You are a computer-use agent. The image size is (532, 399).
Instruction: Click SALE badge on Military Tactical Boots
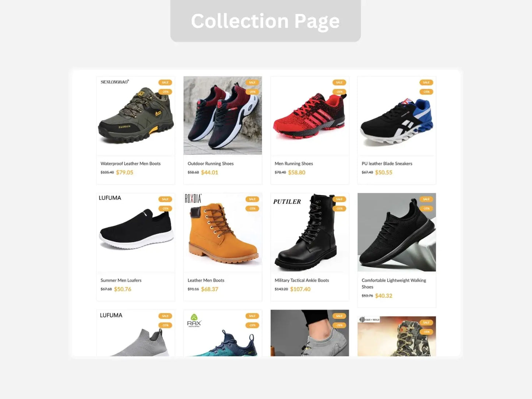[x=339, y=199]
